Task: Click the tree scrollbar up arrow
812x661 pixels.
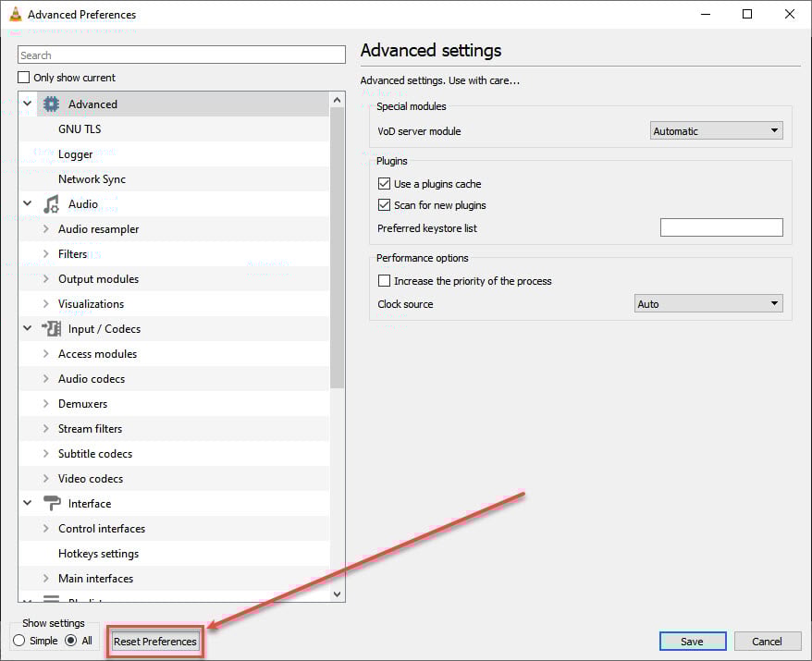Action: [x=338, y=100]
